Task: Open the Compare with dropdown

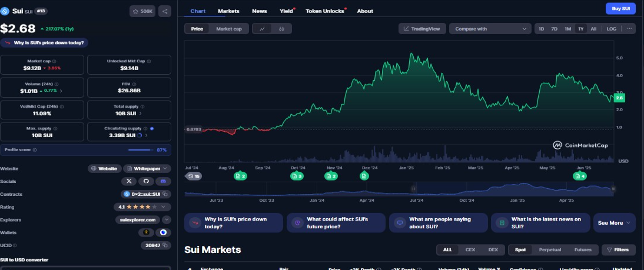Action: point(490,29)
